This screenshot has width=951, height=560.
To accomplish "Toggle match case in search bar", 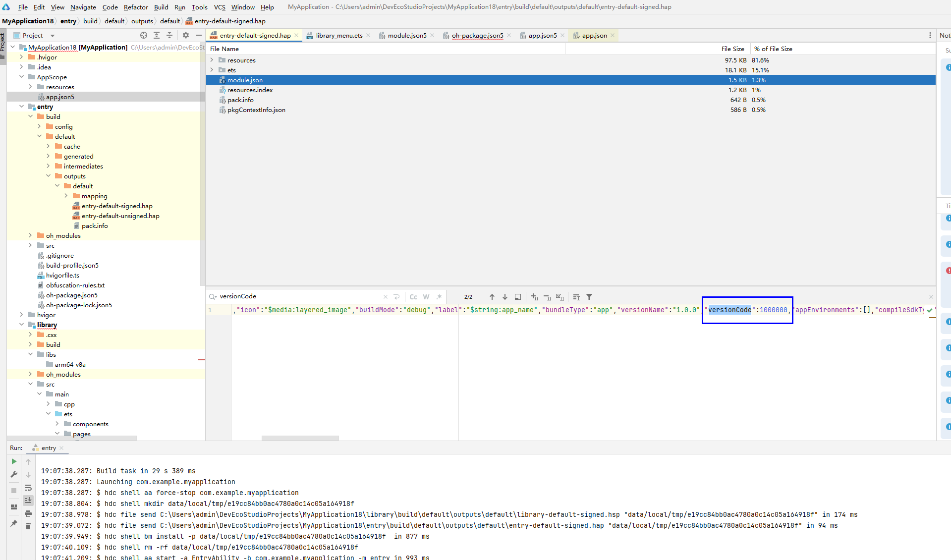I will pyautogui.click(x=413, y=297).
